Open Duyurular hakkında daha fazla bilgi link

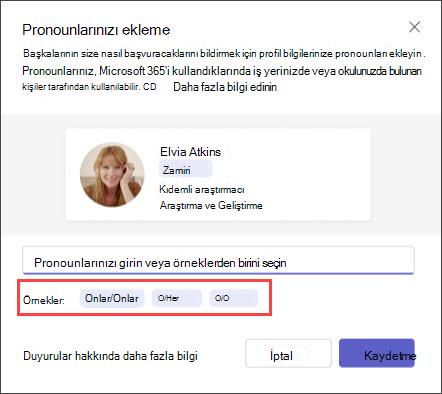(110, 356)
